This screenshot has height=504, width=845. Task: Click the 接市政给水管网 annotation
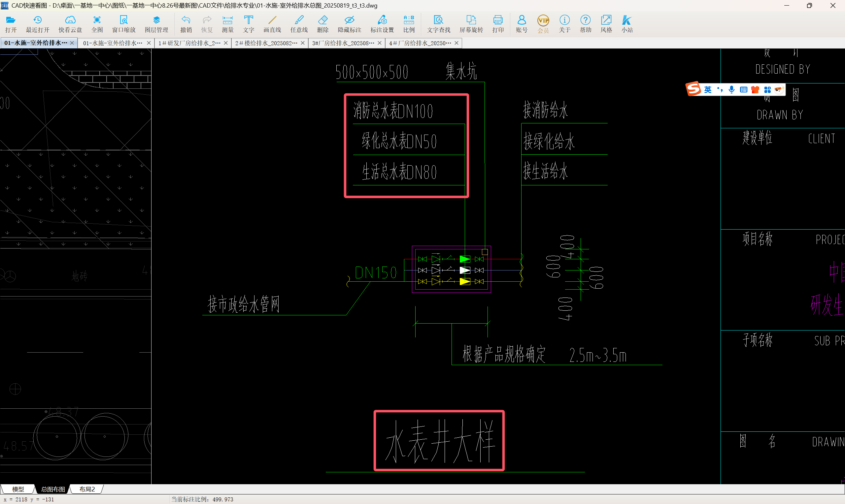point(243,304)
